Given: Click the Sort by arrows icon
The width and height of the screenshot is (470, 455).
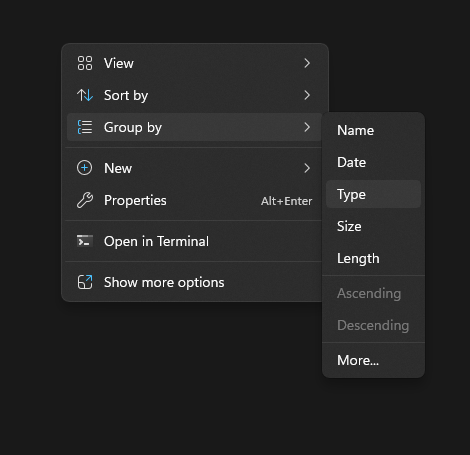Looking at the screenshot, I should pyautogui.click(x=85, y=95).
